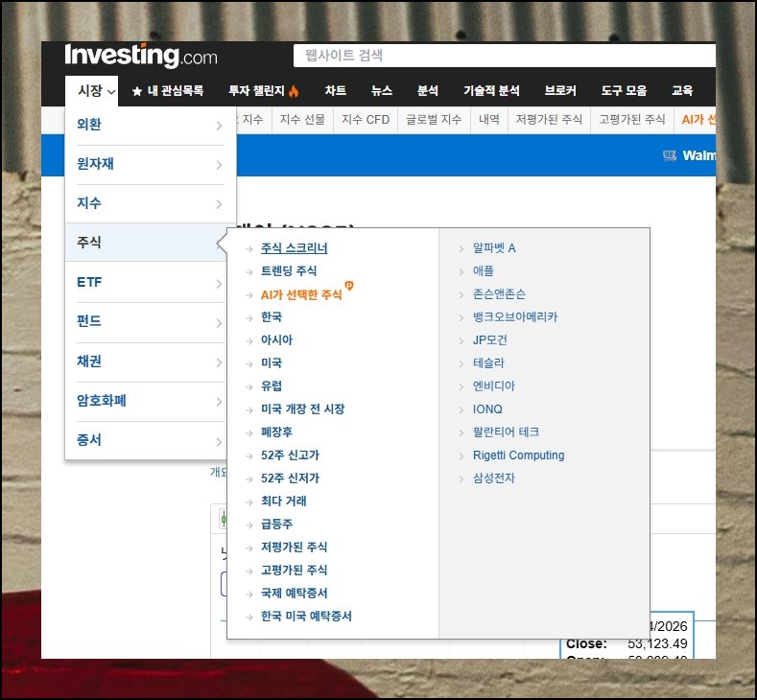
Task: Open 기술적 분석 in top navigation
Action: [491, 91]
